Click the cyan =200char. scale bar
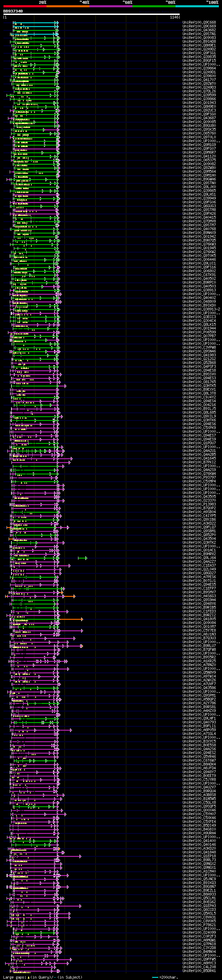The width and height of the screenshot is (222, 980). click(x=155, y=977)
